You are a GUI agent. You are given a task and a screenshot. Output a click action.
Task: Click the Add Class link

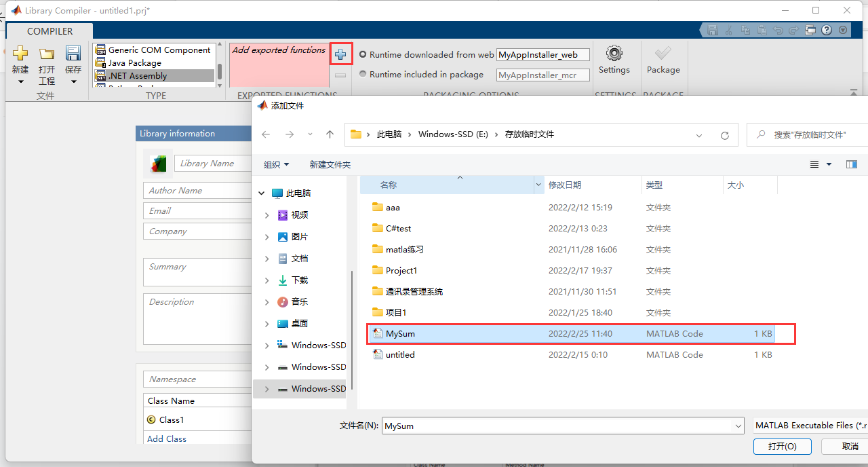167,438
